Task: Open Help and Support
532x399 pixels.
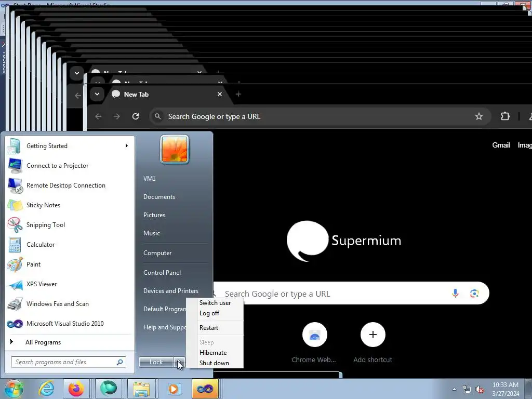Action: pos(165,327)
